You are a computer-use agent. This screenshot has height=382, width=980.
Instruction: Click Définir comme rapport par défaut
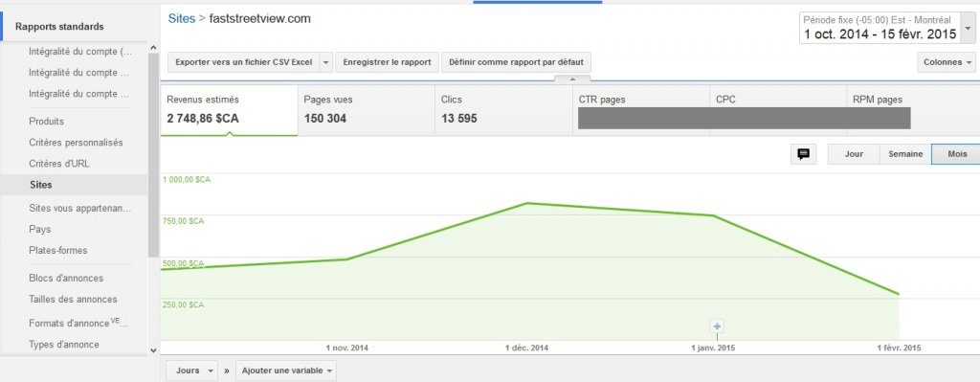pyautogui.click(x=516, y=62)
